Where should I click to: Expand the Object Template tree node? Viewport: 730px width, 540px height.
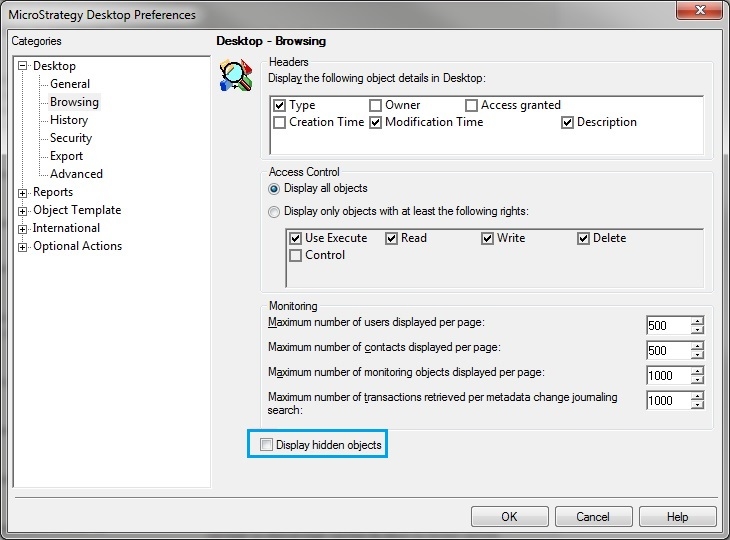coord(23,210)
